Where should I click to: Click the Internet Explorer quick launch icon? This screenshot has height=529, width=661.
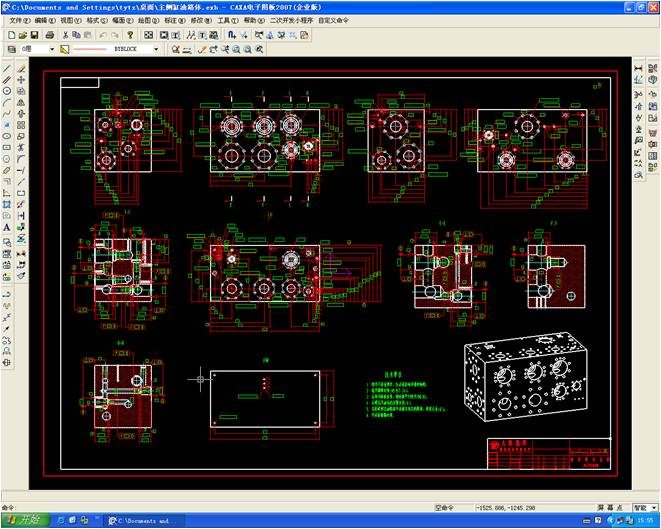(62, 521)
